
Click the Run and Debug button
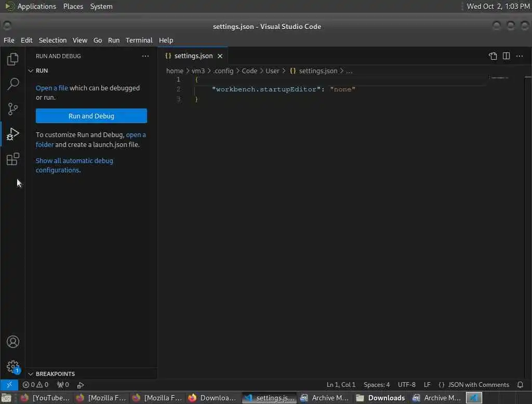pyautogui.click(x=91, y=116)
